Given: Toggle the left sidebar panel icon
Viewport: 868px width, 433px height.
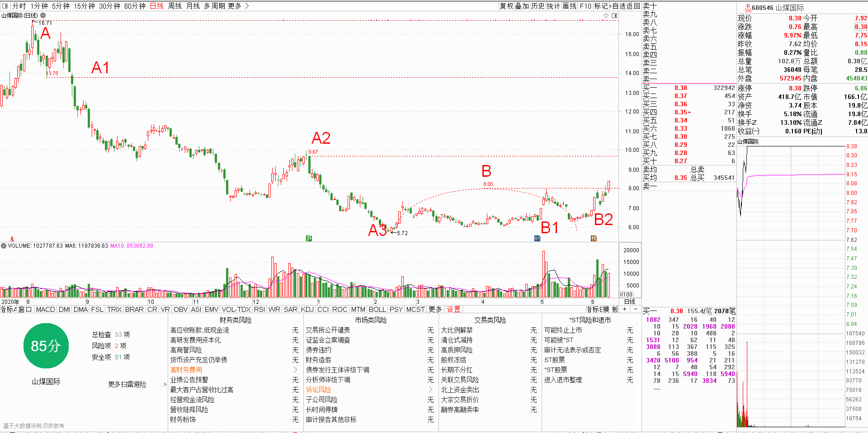Looking at the screenshot, I should [5, 6].
